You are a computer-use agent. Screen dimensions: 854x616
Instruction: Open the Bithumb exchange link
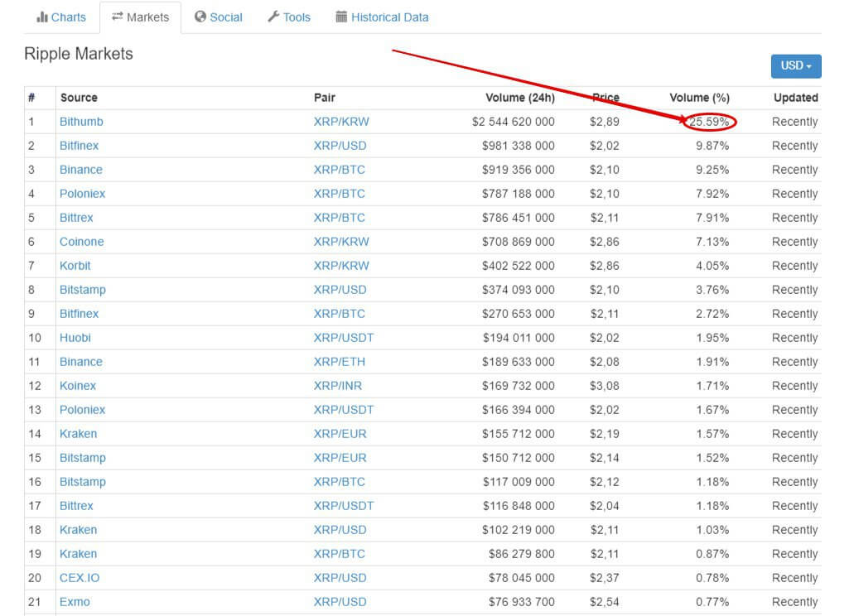click(x=81, y=122)
